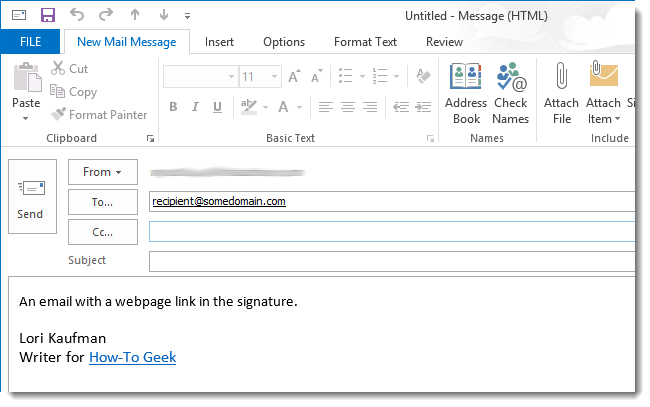This screenshot has width=650, height=407.
Task: Open Customize Quick Access Toolbar dropdown
Action: [x=187, y=16]
